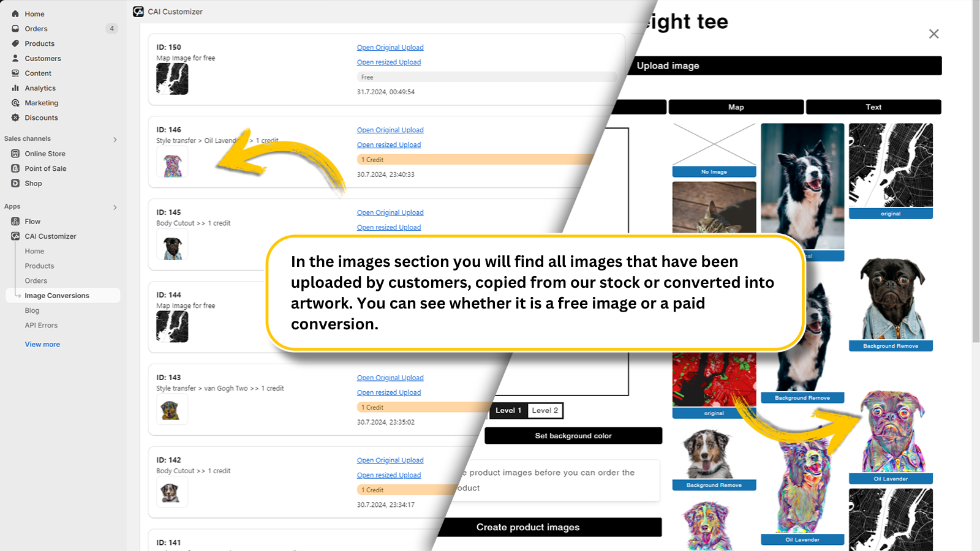Switch to the Map tab
Image resolution: width=980 pixels, height=551 pixels.
point(736,107)
